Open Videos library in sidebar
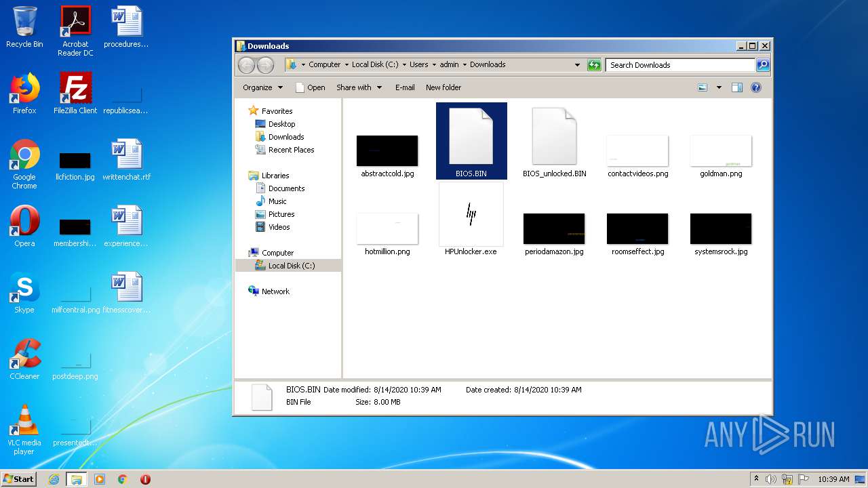Viewport: 868px width, 488px height. pyautogui.click(x=279, y=227)
